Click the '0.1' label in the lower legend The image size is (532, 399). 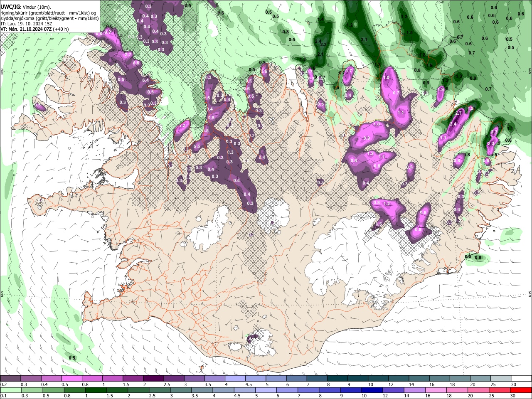3,396
